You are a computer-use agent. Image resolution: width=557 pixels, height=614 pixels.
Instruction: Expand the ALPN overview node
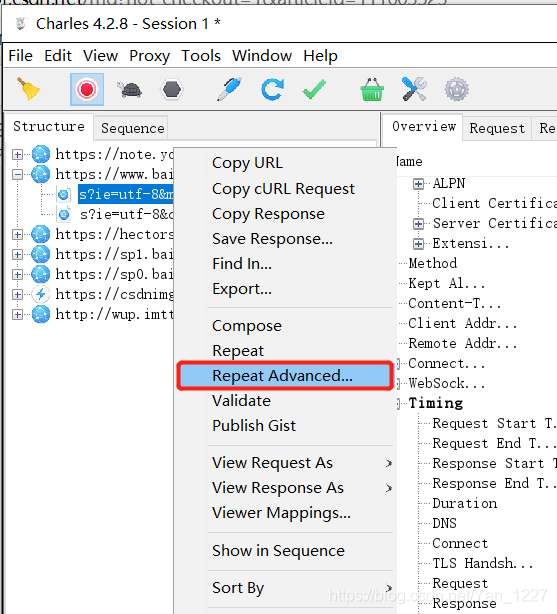tap(418, 184)
